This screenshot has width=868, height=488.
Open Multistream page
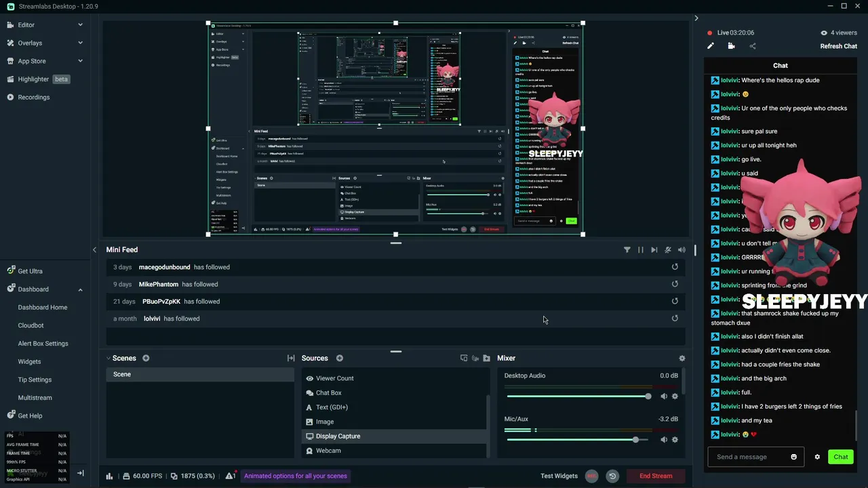click(x=35, y=398)
